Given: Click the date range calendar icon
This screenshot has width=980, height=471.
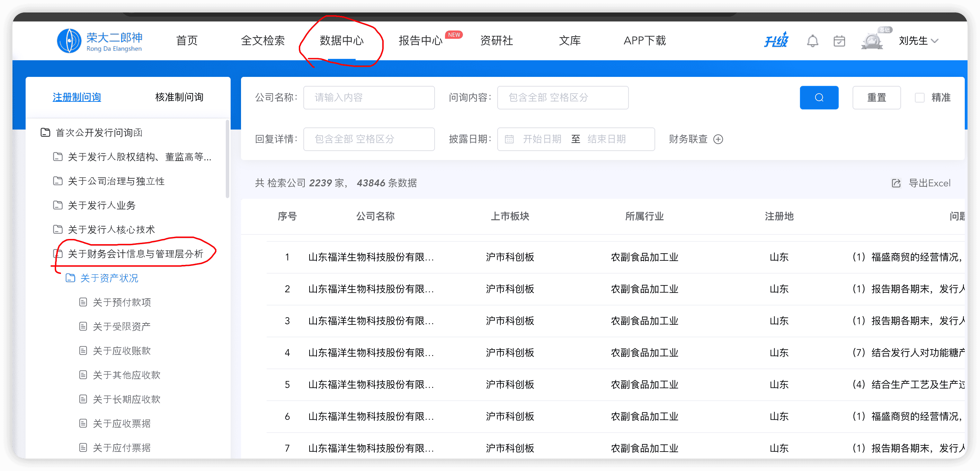Looking at the screenshot, I should (509, 139).
